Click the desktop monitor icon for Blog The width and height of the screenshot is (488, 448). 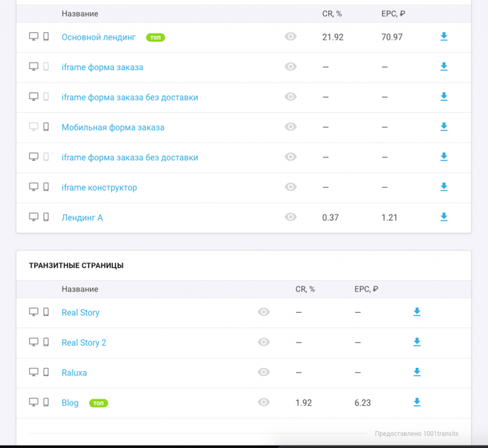(34, 402)
